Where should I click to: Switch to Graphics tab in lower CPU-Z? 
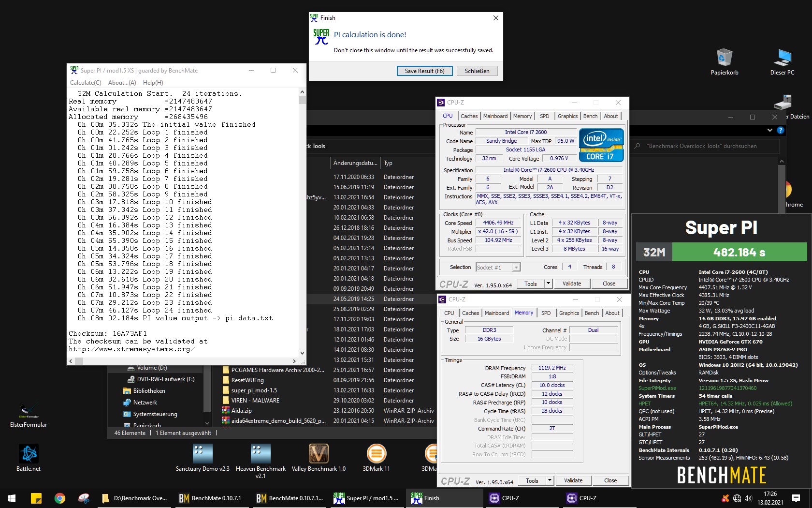tap(569, 313)
